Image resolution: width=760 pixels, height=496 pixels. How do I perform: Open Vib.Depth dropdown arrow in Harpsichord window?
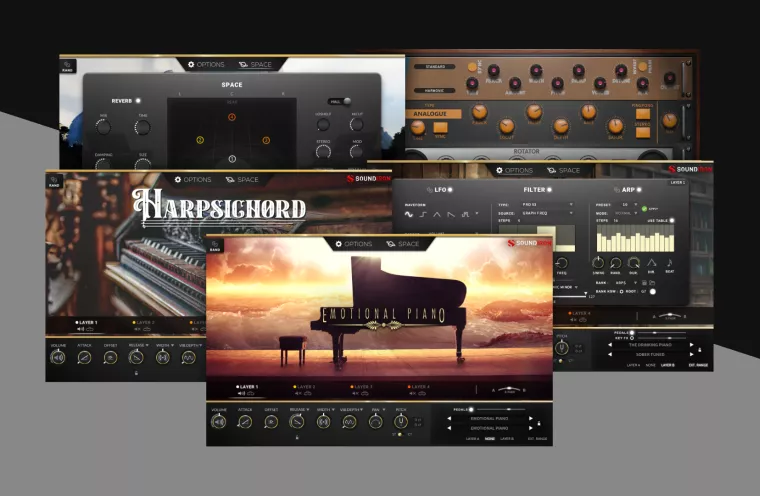click(200, 345)
